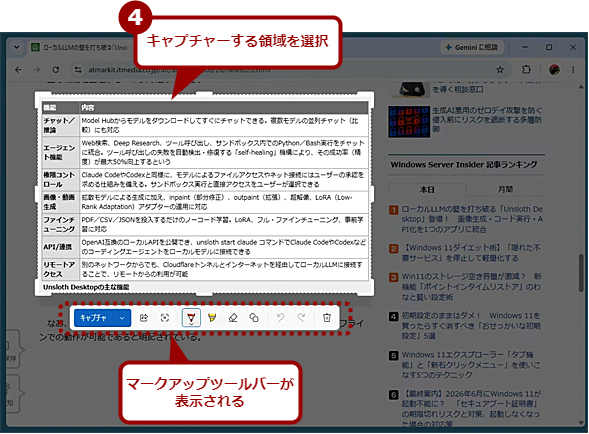This screenshot has width=589, height=434.
Task: Open the site information icon in address bar
Action: point(78,70)
